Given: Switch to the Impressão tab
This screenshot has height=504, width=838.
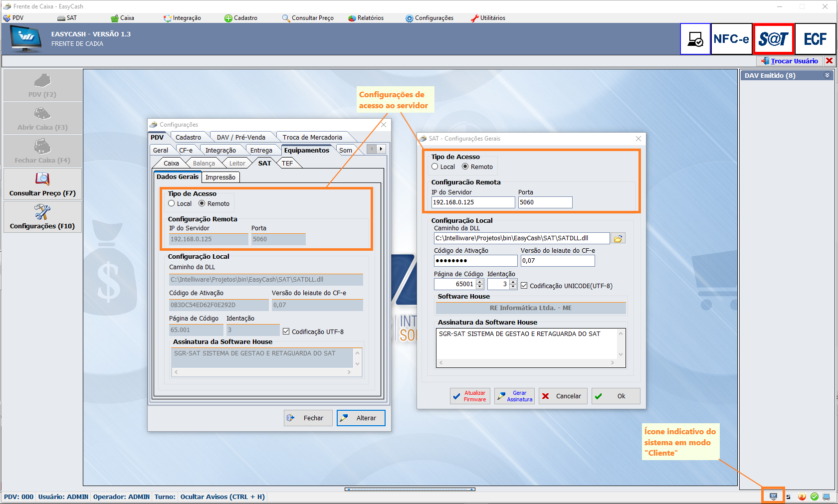Looking at the screenshot, I should 220,177.
